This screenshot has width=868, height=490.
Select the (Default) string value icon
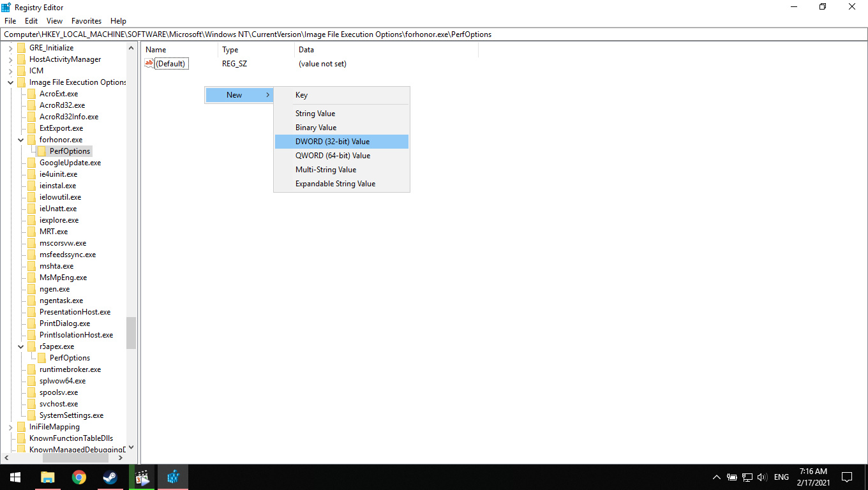[149, 63]
